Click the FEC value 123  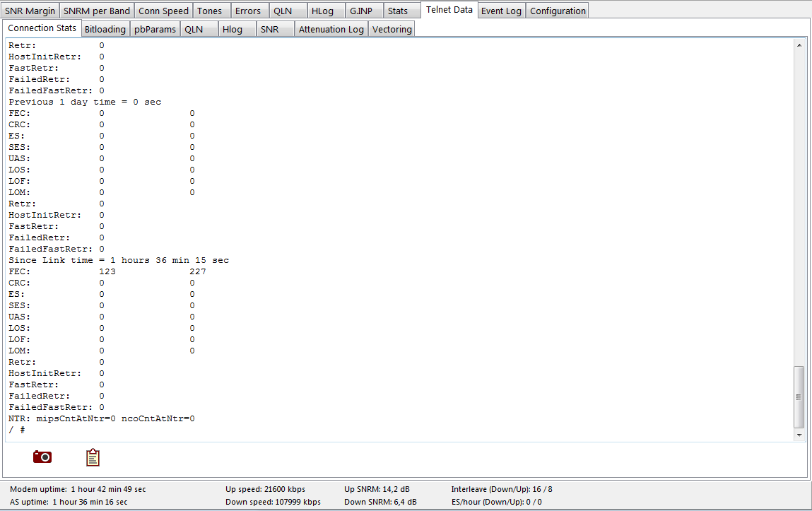click(x=107, y=272)
